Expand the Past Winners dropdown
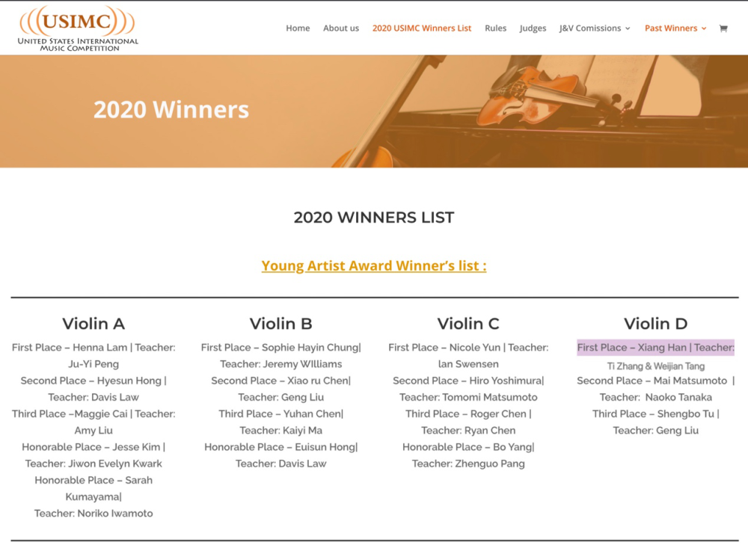 [x=675, y=28]
